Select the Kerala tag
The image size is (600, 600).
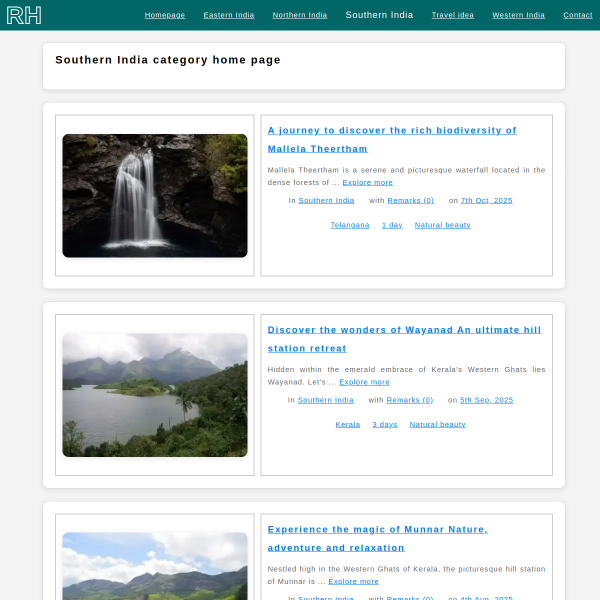point(348,424)
